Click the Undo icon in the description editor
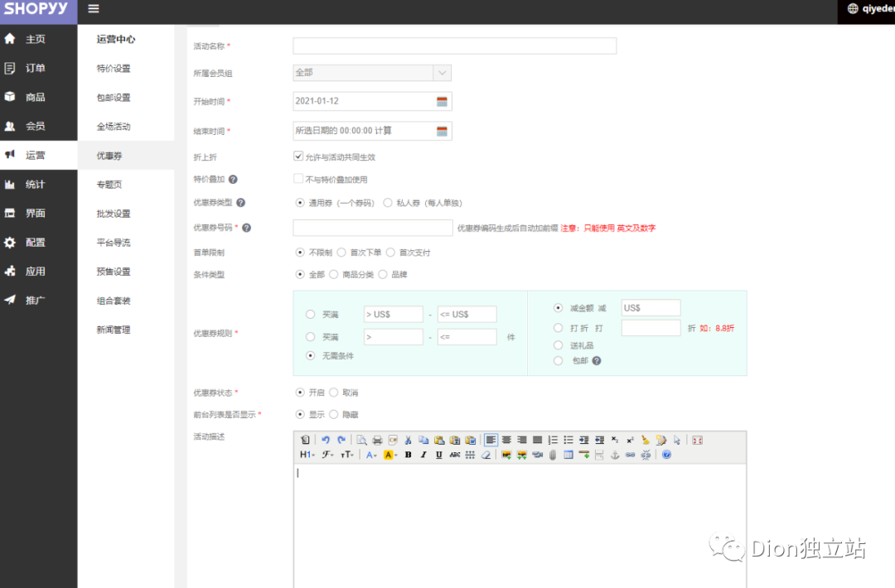The width and height of the screenshot is (895, 588). click(327, 440)
